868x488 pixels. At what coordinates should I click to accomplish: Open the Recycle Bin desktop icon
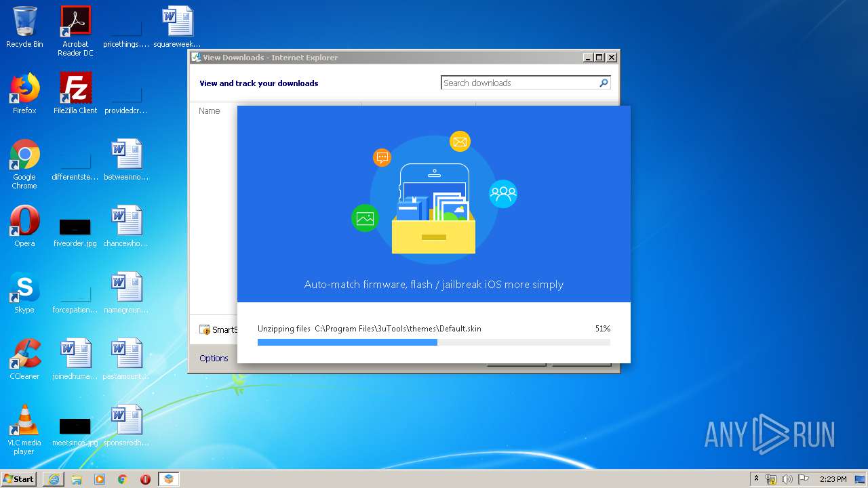click(24, 27)
